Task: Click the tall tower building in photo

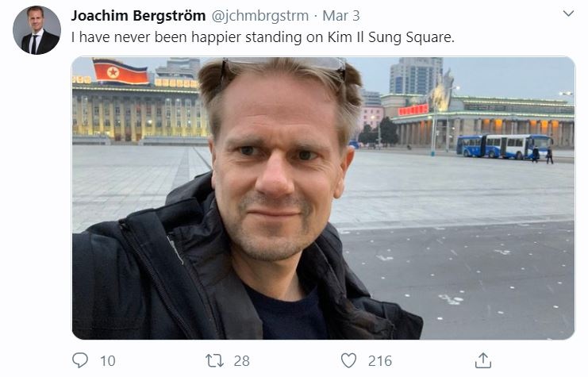Action: (x=416, y=75)
